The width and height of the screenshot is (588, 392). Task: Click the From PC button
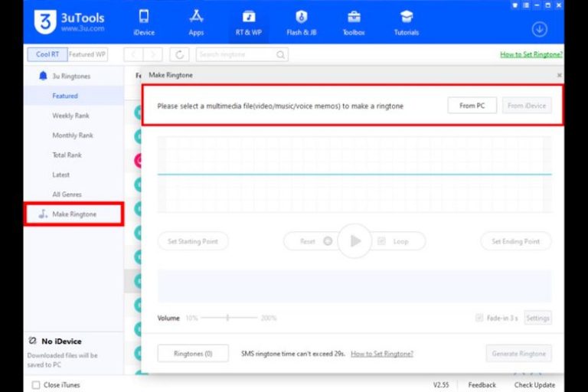pos(472,106)
